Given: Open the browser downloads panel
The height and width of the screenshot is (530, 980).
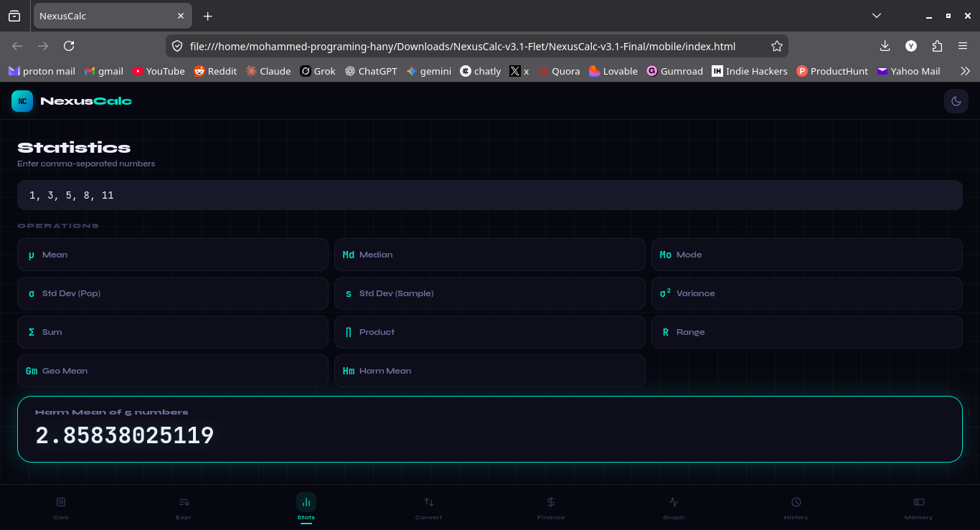Looking at the screenshot, I should pos(885,46).
